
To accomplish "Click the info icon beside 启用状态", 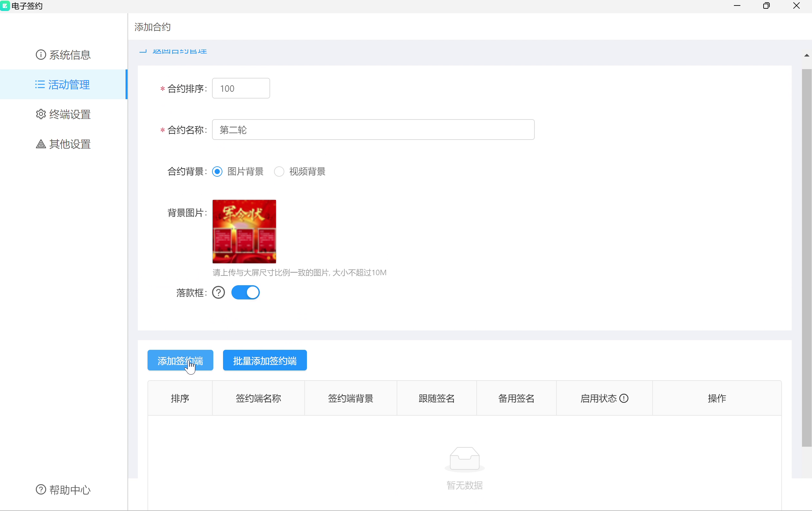I will tap(624, 398).
